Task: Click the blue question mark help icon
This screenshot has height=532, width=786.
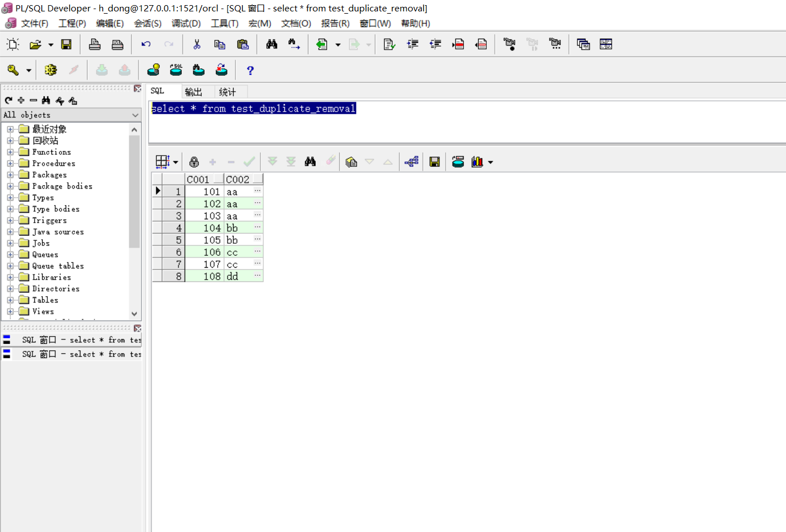Action: 250,70
